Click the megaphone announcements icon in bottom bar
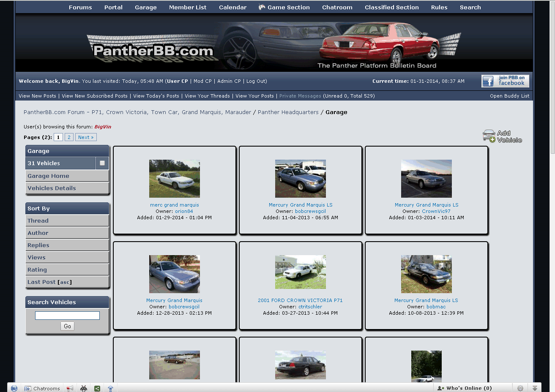 [x=70, y=388]
